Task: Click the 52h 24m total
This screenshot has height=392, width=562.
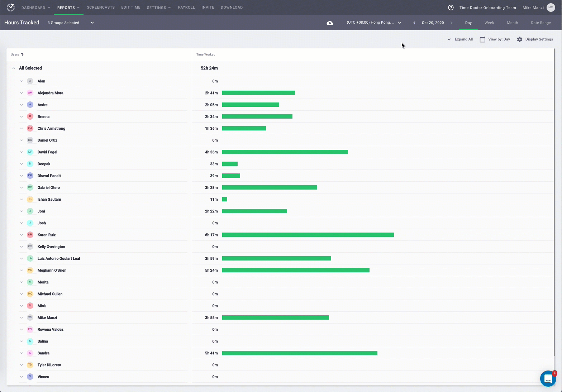Action: pos(209,68)
